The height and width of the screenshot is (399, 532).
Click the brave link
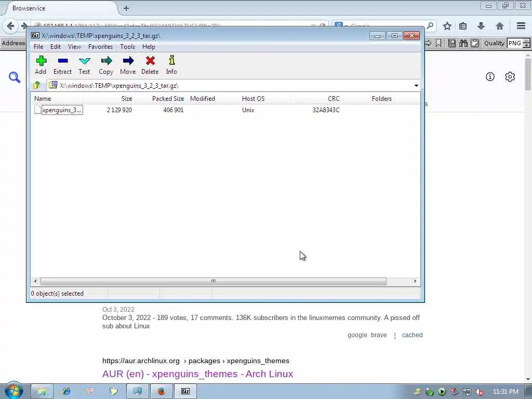(379, 335)
